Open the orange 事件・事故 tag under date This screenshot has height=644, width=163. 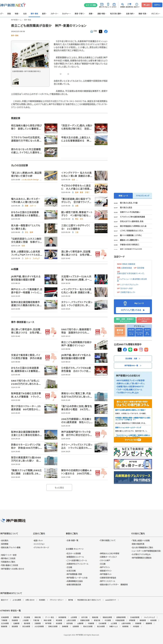pyautogui.click(x=15, y=36)
